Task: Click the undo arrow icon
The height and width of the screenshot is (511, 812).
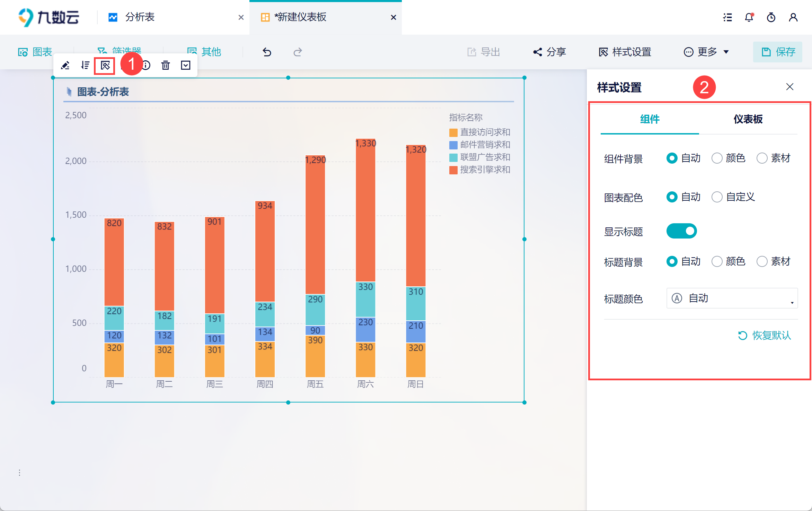Action: click(x=267, y=52)
